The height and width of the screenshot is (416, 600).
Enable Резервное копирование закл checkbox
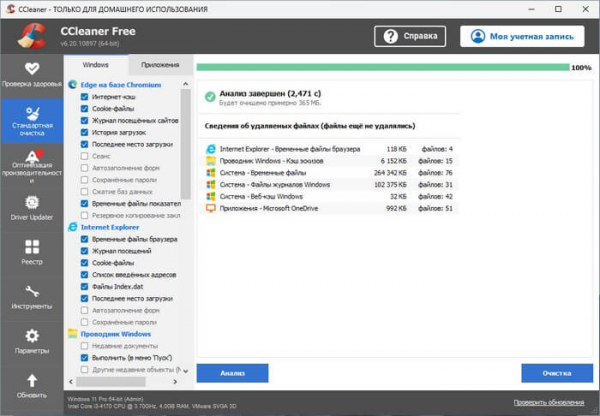click(85, 215)
